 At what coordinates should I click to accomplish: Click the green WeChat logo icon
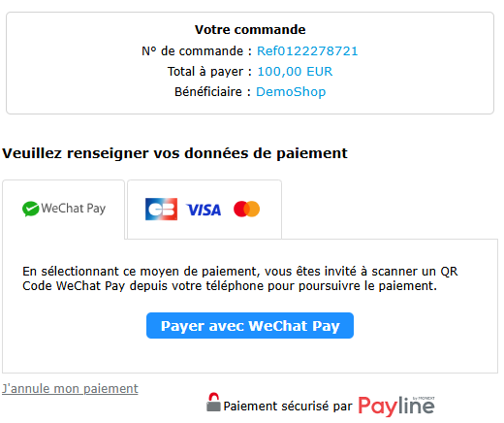pyautogui.click(x=30, y=209)
